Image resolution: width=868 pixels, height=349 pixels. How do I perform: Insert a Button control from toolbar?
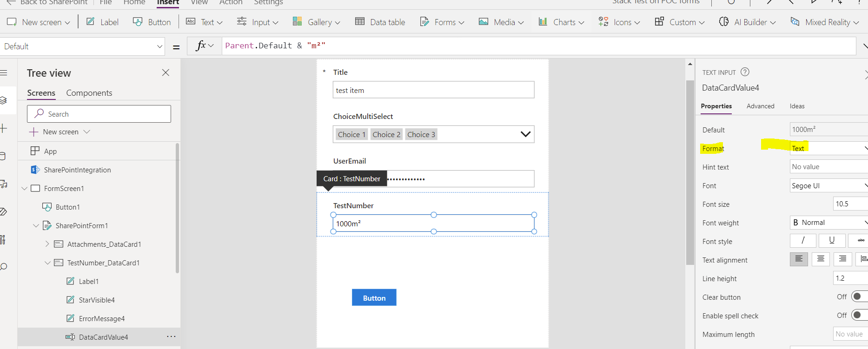152,22
